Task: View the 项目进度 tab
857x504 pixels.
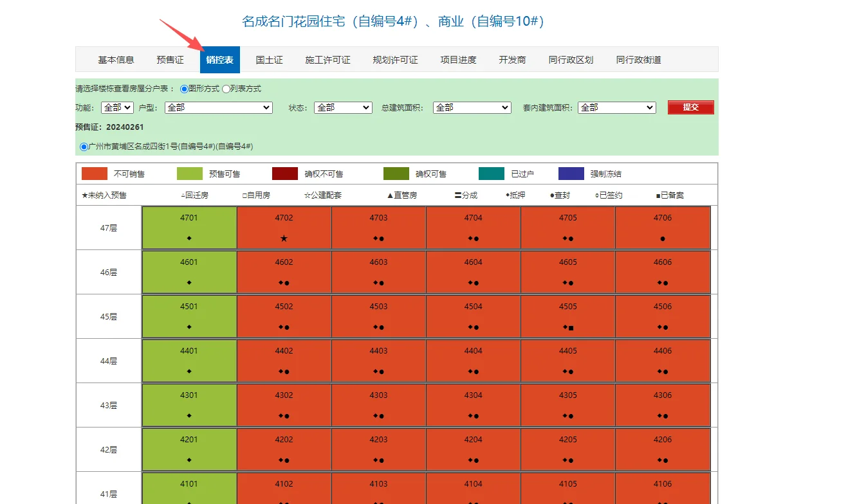Action: (x=458, y=60)
